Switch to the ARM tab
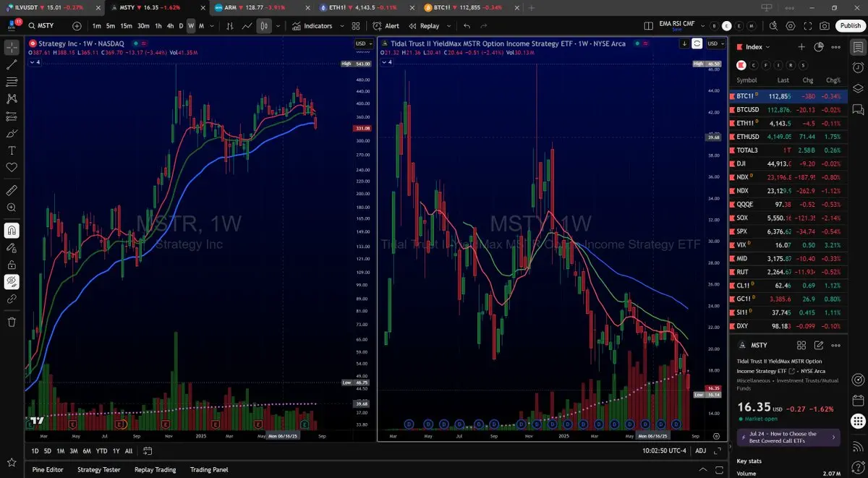This screenshot has height=478, width=868. point(263,7)
